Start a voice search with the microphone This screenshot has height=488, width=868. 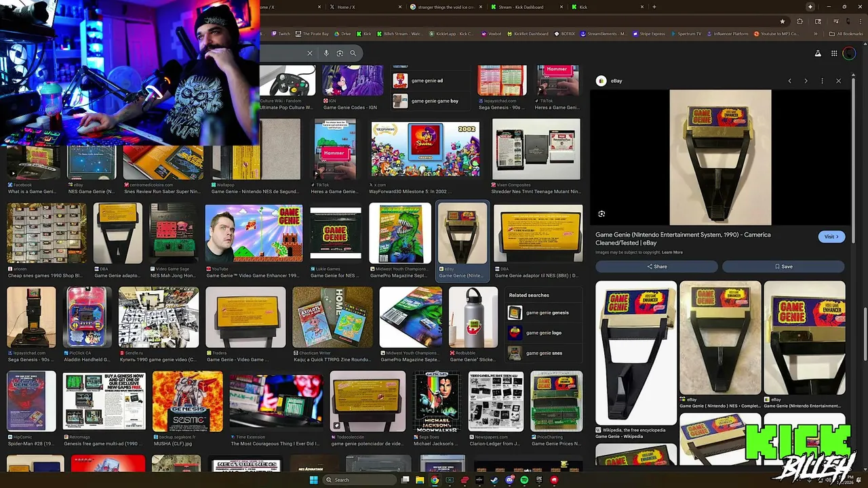326,53
